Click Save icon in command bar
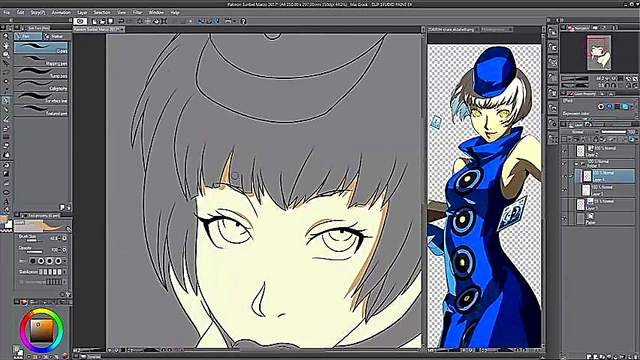 coord(110,21)
